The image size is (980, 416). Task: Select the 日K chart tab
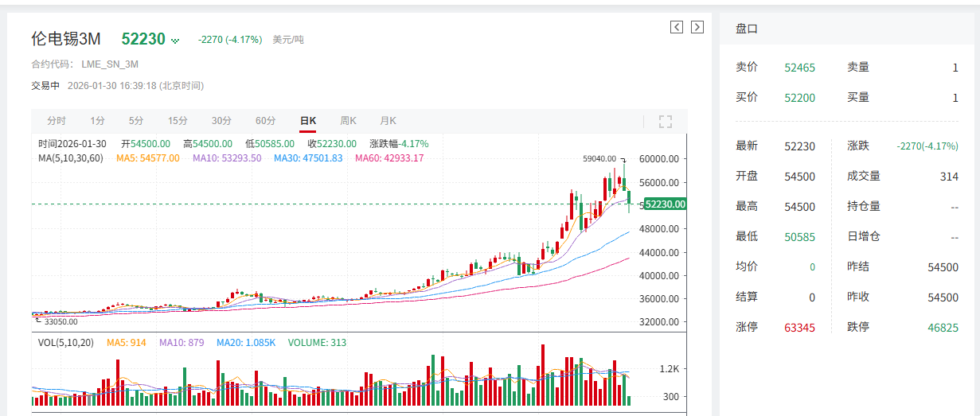point(308,121)
